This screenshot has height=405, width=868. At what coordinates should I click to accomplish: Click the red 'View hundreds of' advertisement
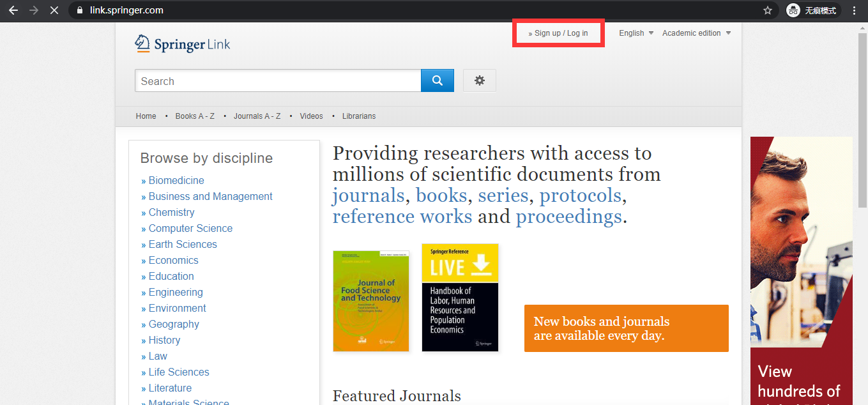click(x=801, y=271)
